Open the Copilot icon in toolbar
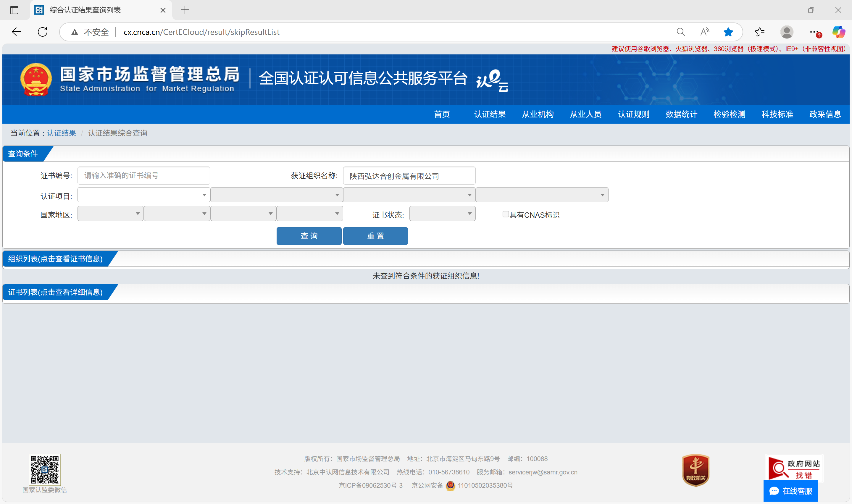The height and width of the screenshot is (504, 852). pos(838,32)
